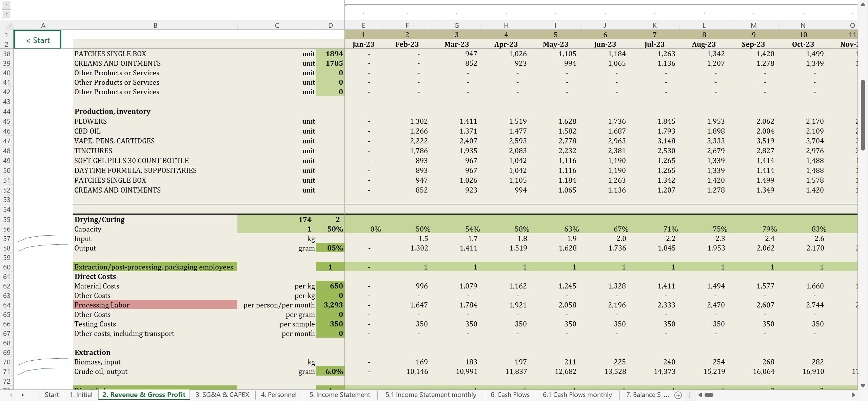Open the 6.1 Cash Flows monthly tab

point(577,395)
